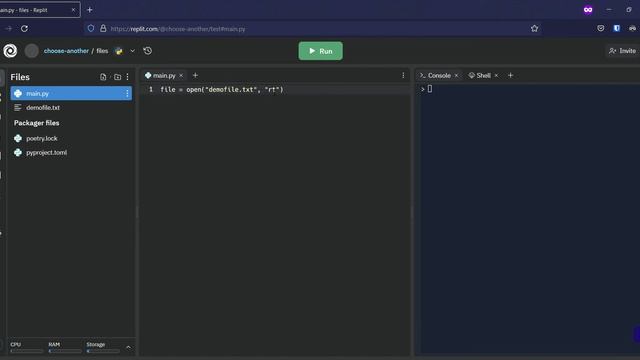Add a new editor tab

click(x=195, y=76)
